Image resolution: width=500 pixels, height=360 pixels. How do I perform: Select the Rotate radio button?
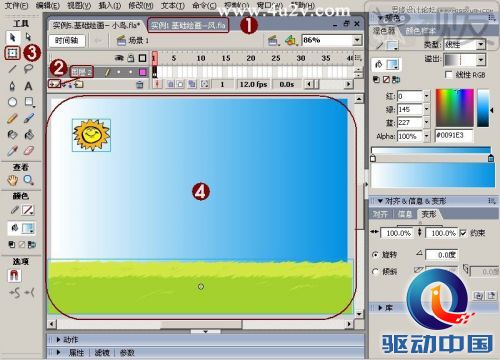375,255
